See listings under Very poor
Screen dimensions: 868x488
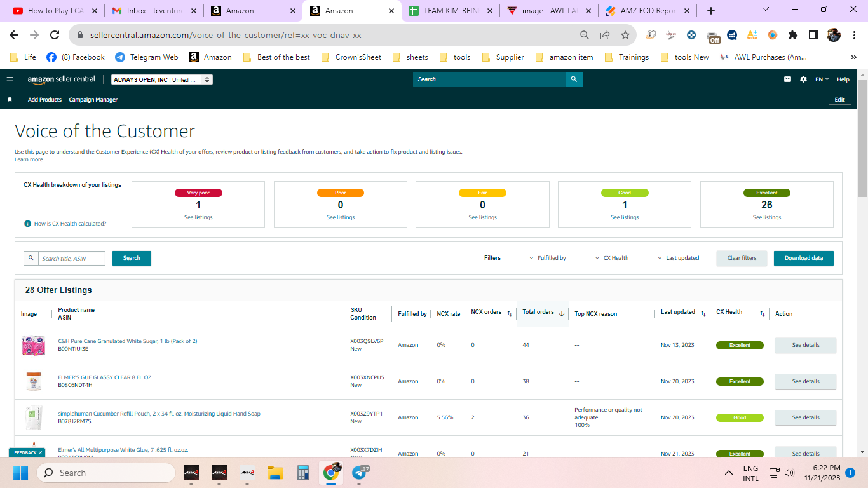tap(198, 217)
